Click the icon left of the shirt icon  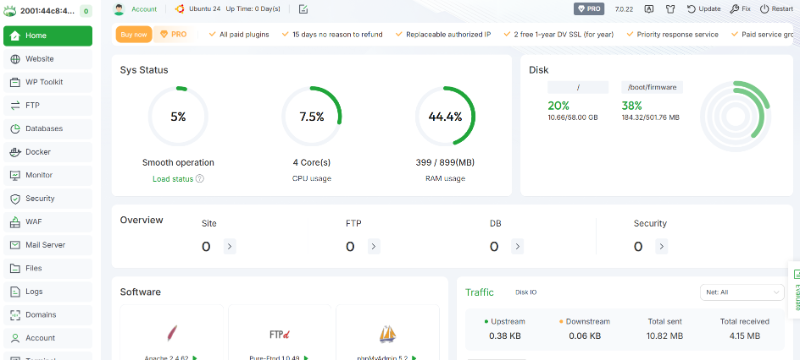point(649,9)
